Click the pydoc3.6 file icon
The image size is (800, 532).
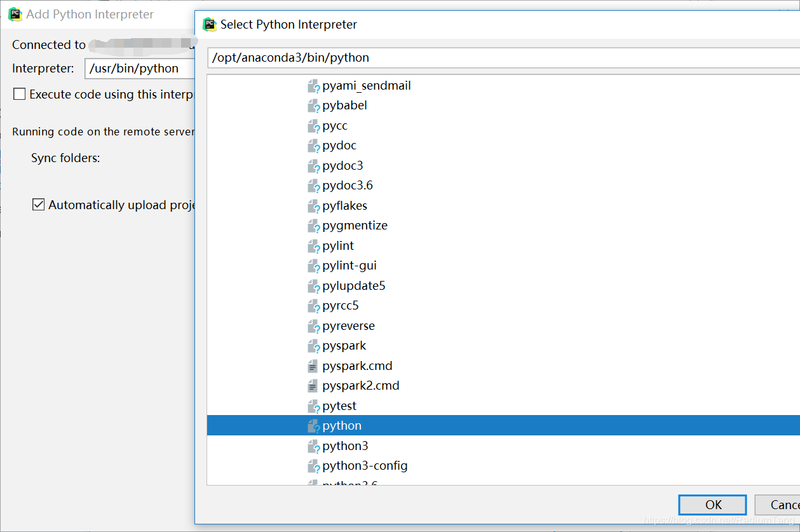313,186
